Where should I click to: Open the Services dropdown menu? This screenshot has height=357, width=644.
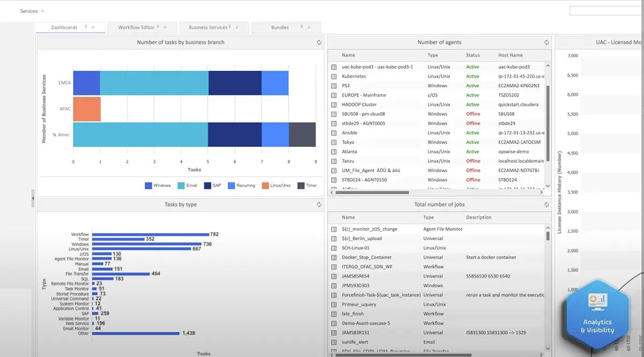[32, 11]
